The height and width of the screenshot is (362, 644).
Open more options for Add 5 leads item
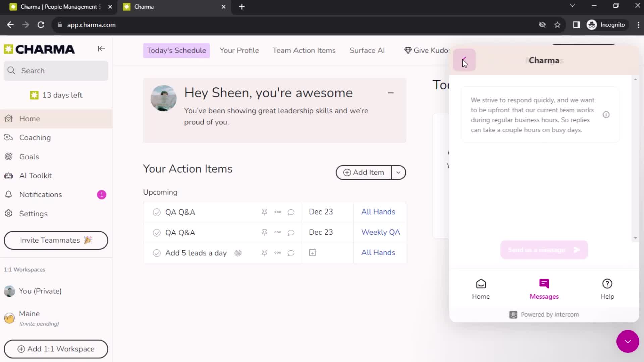pyautogui.click(x=278, y=253)
